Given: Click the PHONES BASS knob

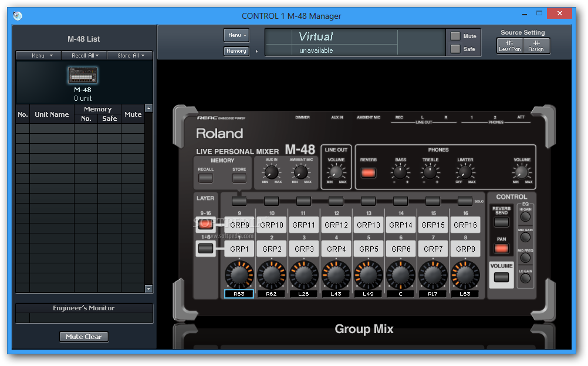Looking at the screenshot, I should point(400,172).
